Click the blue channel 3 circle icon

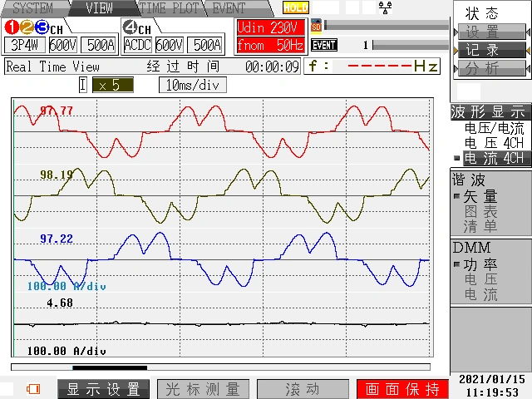pyautogui.click(x=42, y=27)
